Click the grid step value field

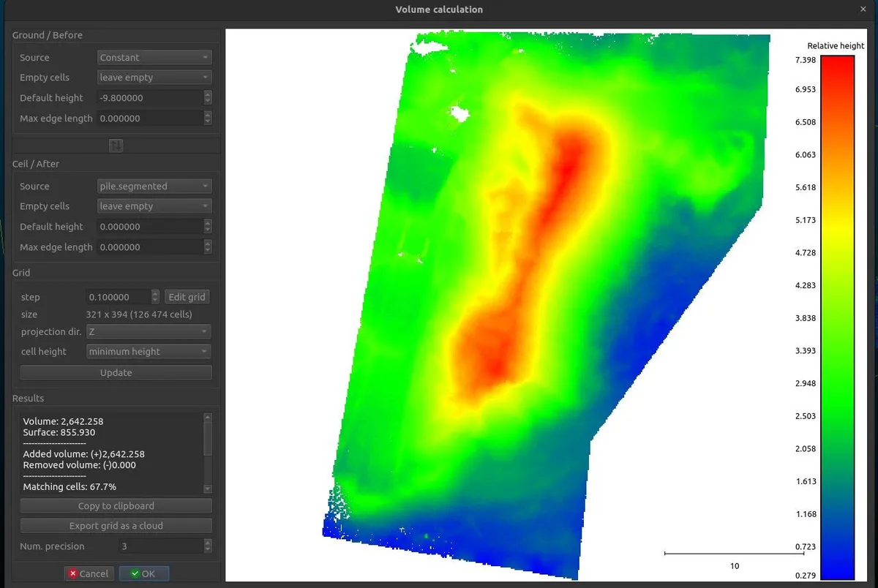119,297
